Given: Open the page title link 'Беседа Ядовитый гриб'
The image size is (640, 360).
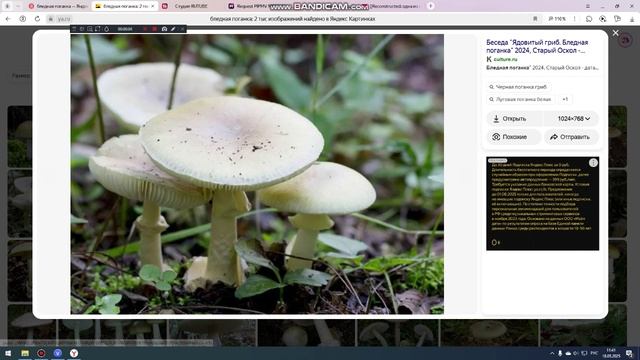Looking at the screenshot, I should coord(537,46).
